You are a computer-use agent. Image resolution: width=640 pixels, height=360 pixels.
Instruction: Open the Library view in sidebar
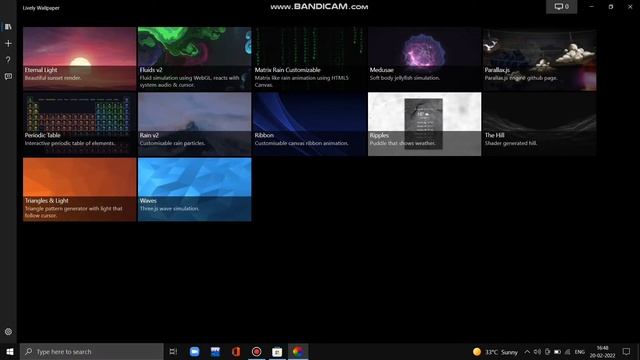8,27
